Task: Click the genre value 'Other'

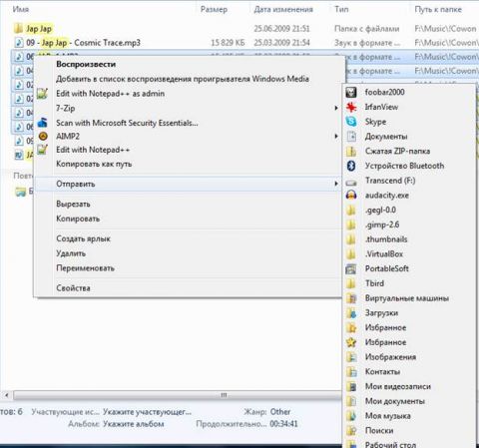Action: pyautogui.click(x=280, y=412)
